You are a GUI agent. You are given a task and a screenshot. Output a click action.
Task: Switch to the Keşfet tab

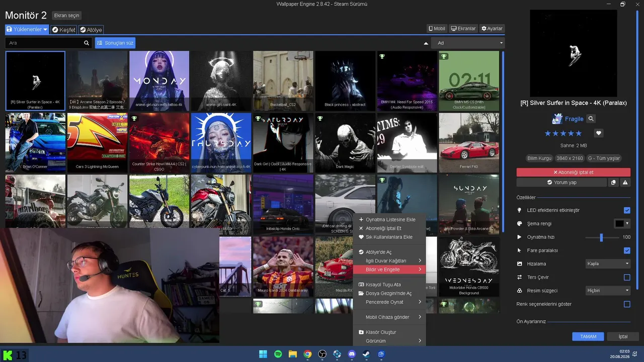[x=63, y=30]
